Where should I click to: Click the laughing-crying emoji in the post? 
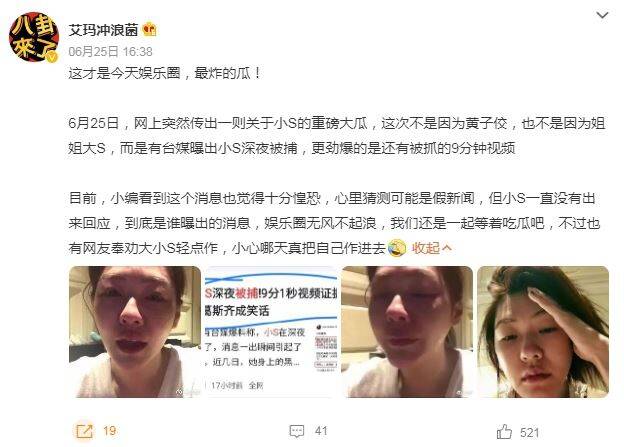(396, 248)
